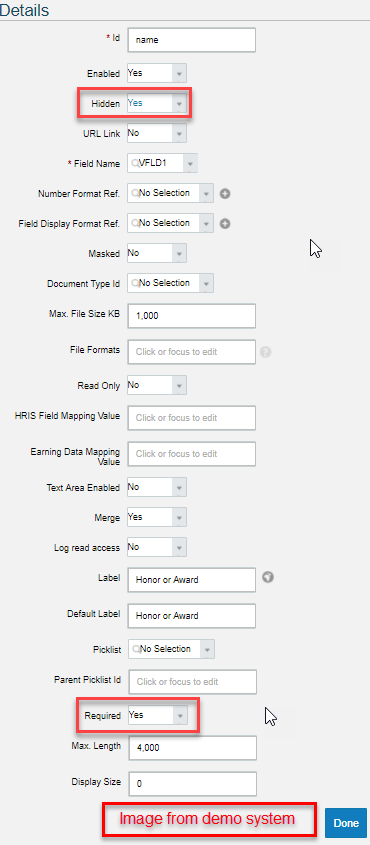This screenshot has width=370, height=845.
Task: Add a new Field Display Format Ref.
Action: pyautogui.click(x=225, y=224)
